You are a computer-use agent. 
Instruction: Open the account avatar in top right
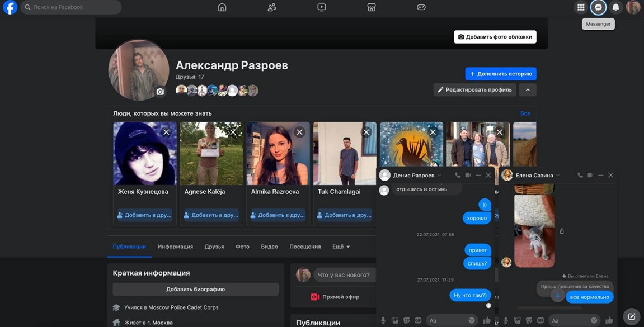(633, 7)
